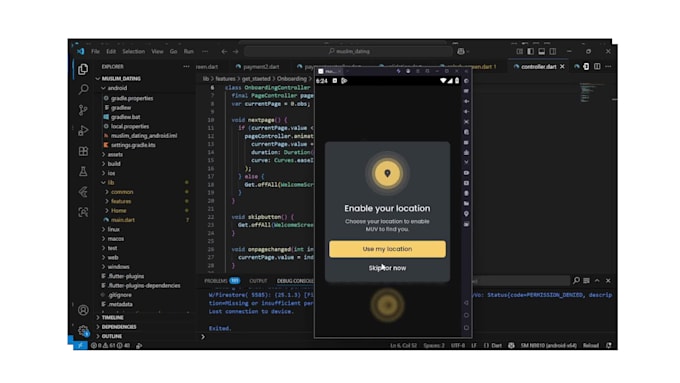680x383 pixels.
Task: Click the notification bell in status bar
Action: point(609,345)
